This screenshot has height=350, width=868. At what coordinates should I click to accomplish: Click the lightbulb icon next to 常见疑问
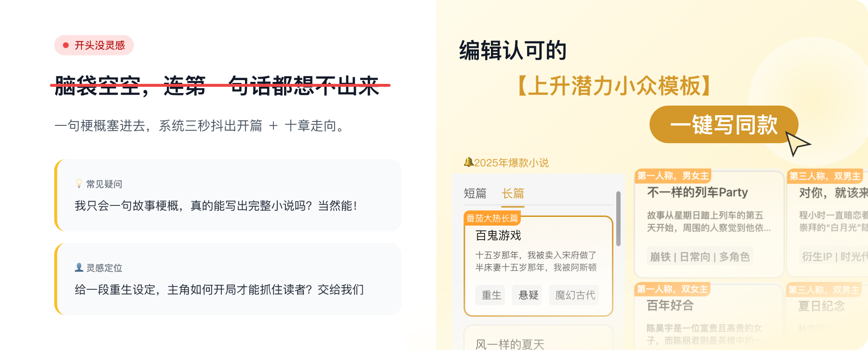click(79, 184)
